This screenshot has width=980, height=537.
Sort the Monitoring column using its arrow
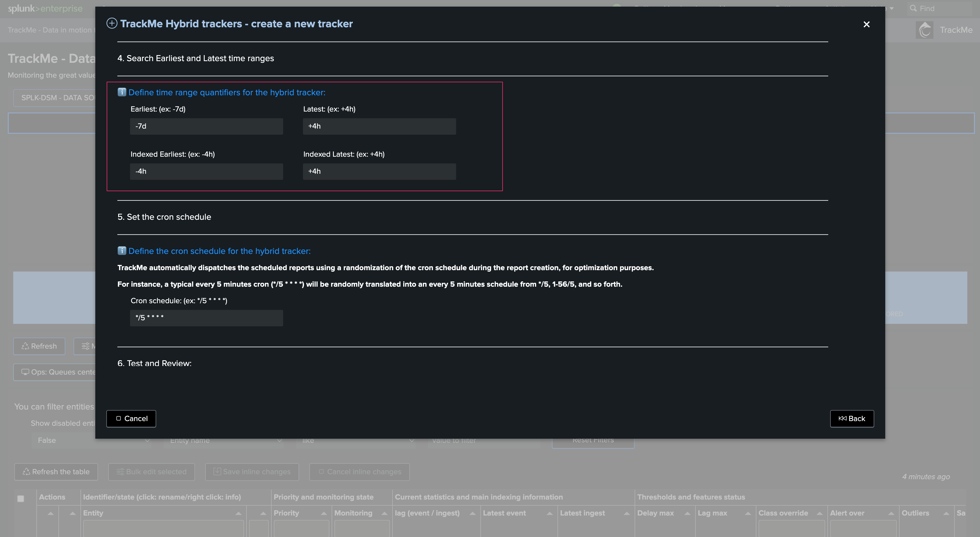point(384,513)
